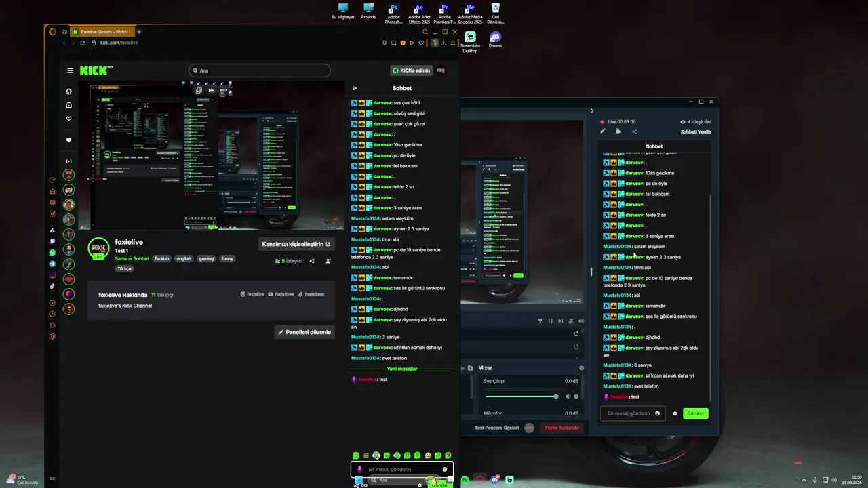
Task: Open Streamlabs chat settings gear
Action: point(675,413)
